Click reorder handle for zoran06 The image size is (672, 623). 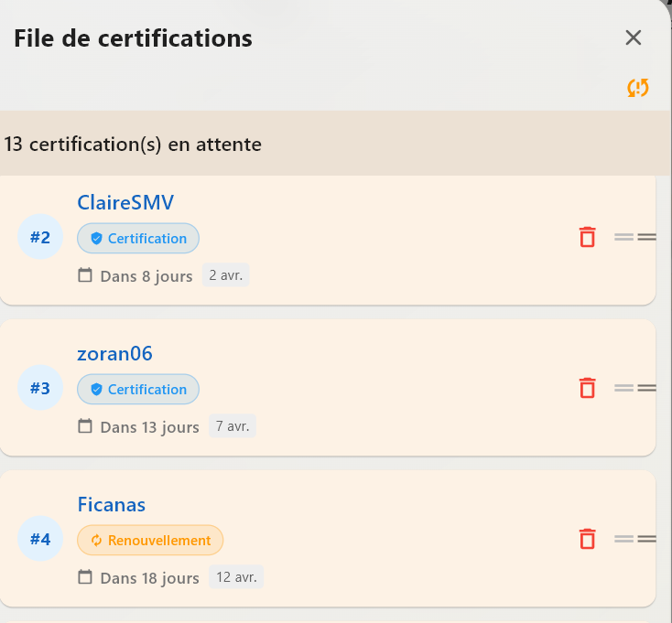pos(635,388)
